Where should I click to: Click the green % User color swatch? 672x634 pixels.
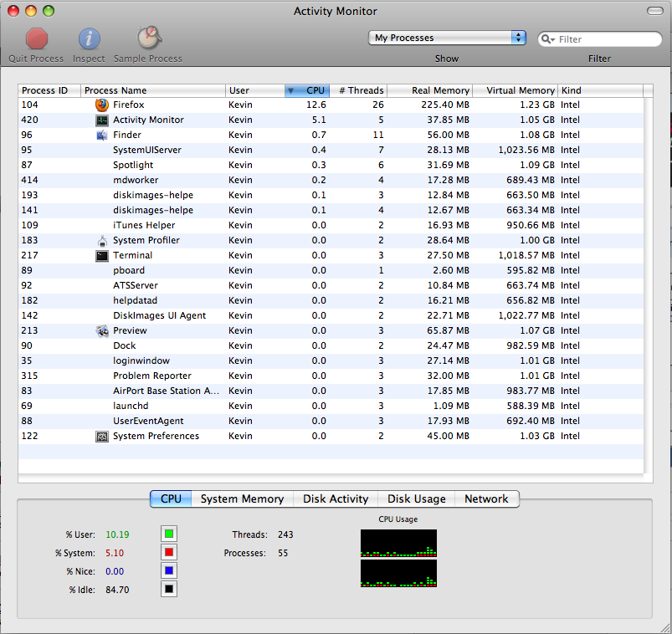pyautogui.click(x=169, y=534)
